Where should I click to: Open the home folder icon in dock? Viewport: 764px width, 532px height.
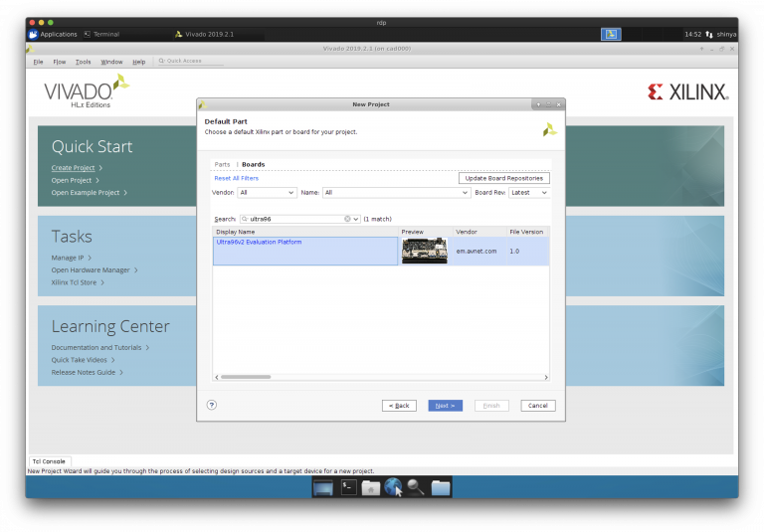370,487
